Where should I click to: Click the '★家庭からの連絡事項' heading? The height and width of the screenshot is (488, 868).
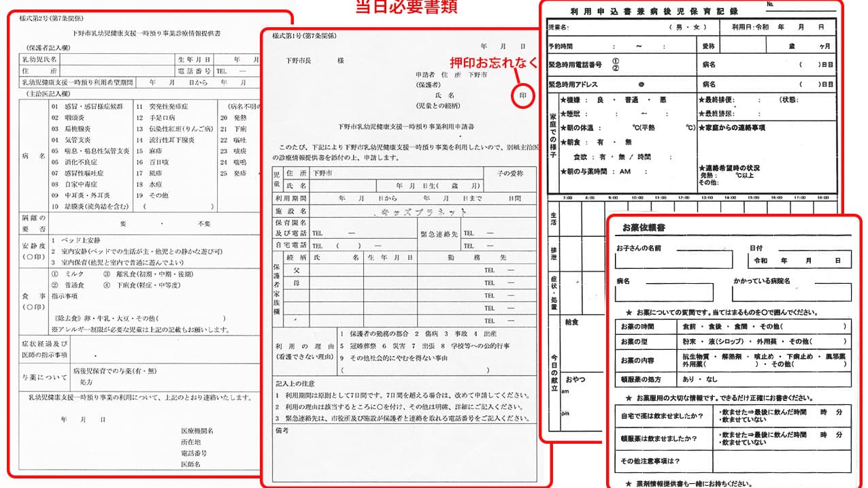[x=732, y=127]
